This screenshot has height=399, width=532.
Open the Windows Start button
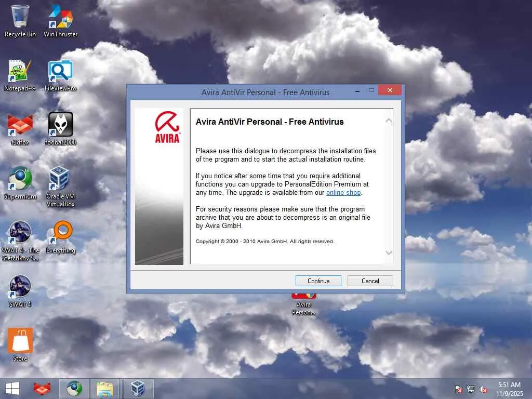point(12,389)
